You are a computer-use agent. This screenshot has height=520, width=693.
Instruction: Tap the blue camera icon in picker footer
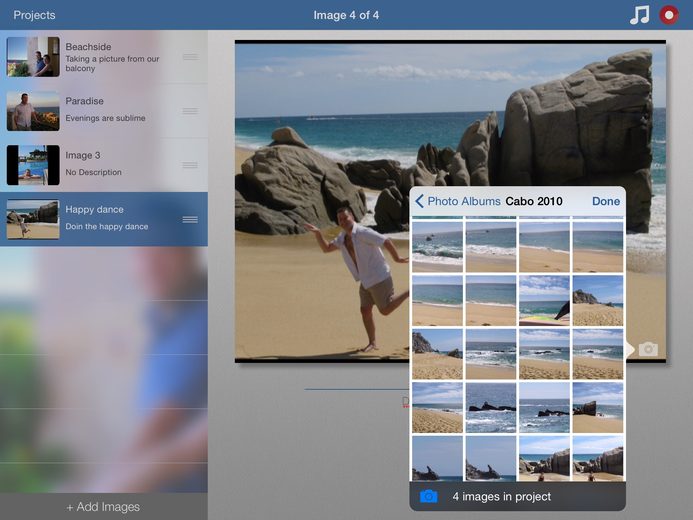(x=428, y=497)
